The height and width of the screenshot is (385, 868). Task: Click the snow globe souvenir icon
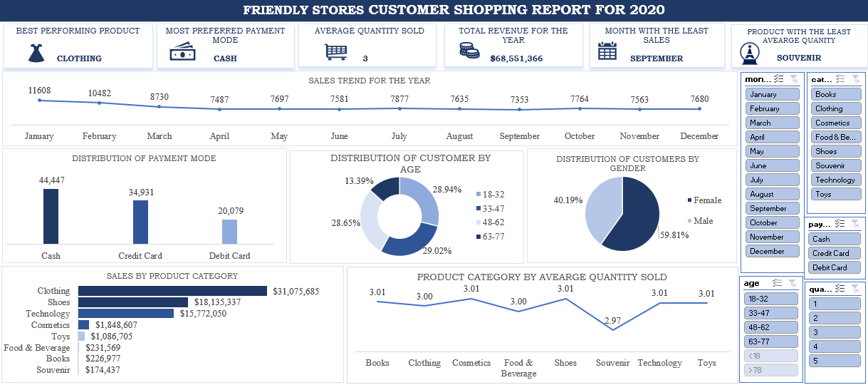coord(748,53)
